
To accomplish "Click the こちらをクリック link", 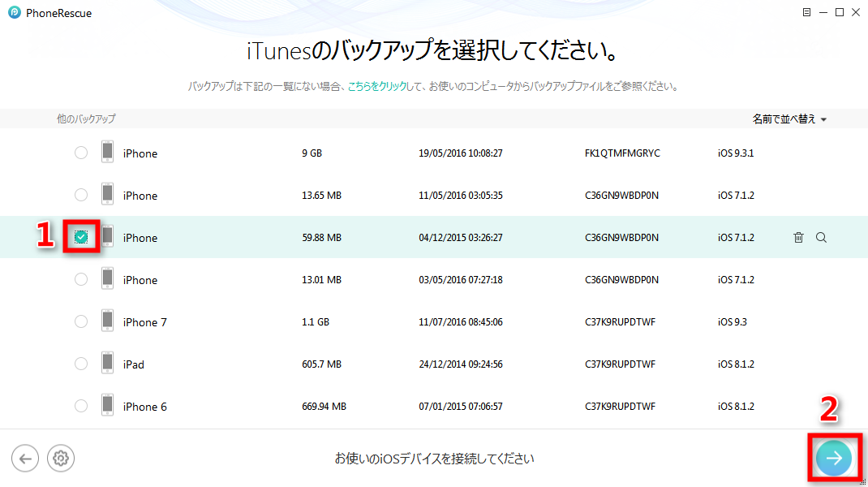I will pyautogui.click(x=377, y=86).
